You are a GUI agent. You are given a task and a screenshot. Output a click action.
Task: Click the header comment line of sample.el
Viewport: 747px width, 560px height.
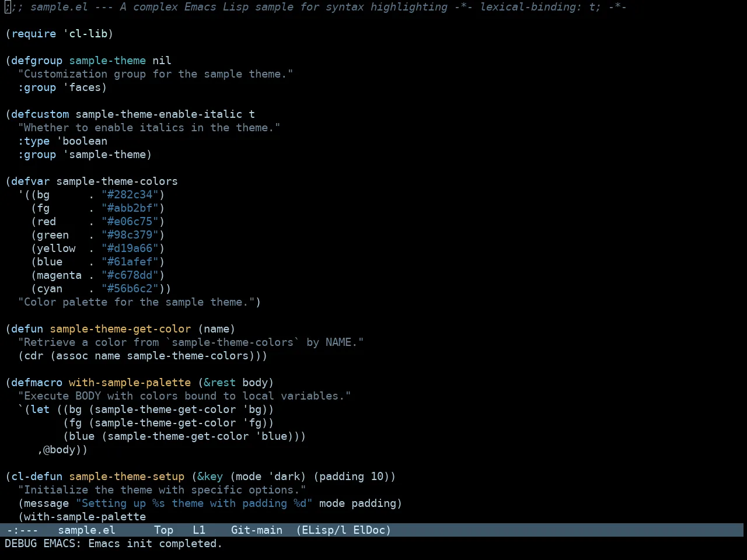(x=316, y=6)
